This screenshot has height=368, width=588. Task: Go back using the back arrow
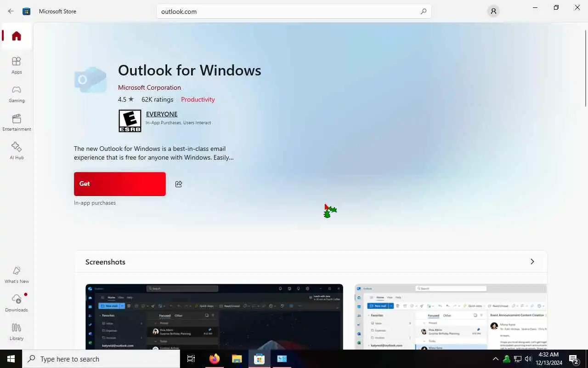[11, 11]
